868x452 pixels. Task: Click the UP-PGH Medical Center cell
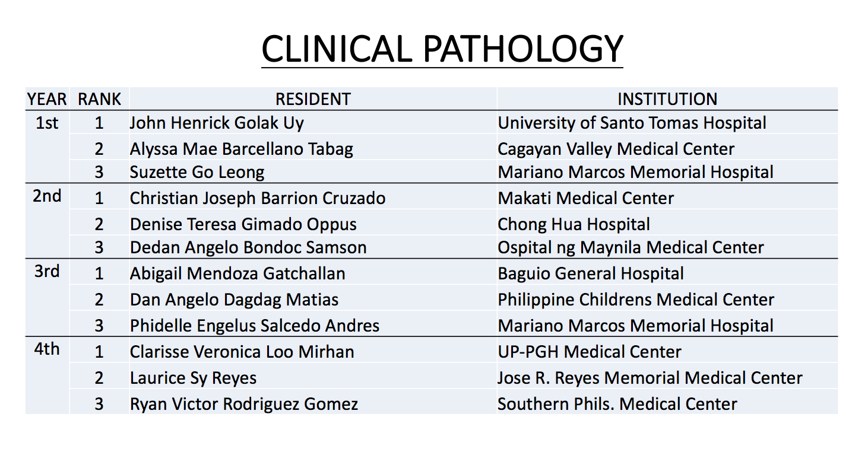tap(590, 352)
